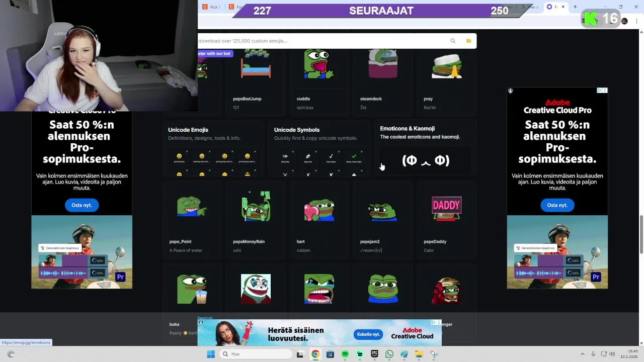The height and width of the screenshot is (362, 644).
Task: Select the Joker clown frog emoji
Action: (x=256, y=289)
